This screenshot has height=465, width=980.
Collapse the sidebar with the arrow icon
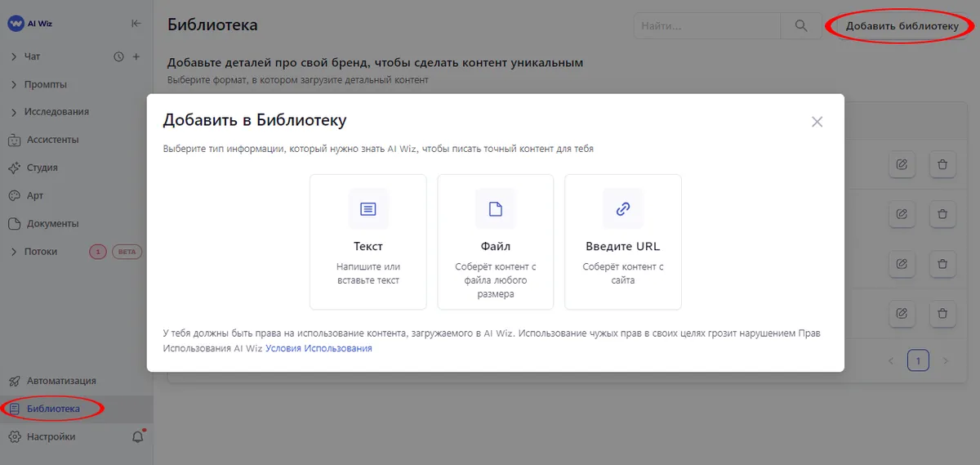136,24
